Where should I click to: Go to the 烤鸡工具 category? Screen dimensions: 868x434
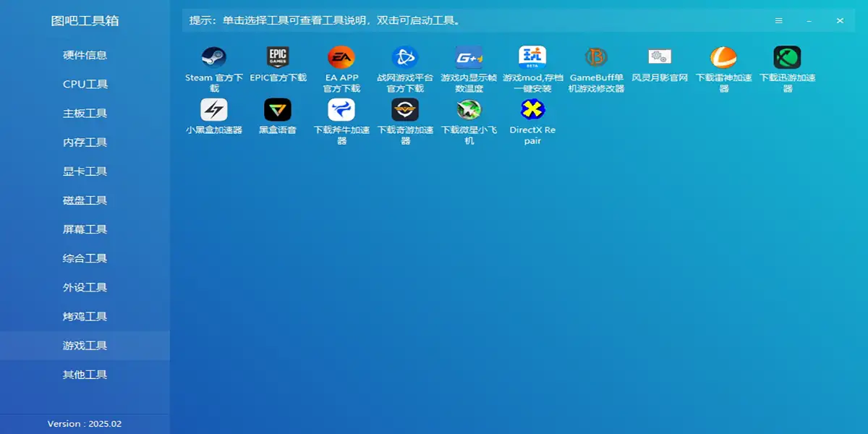(85, 316)
